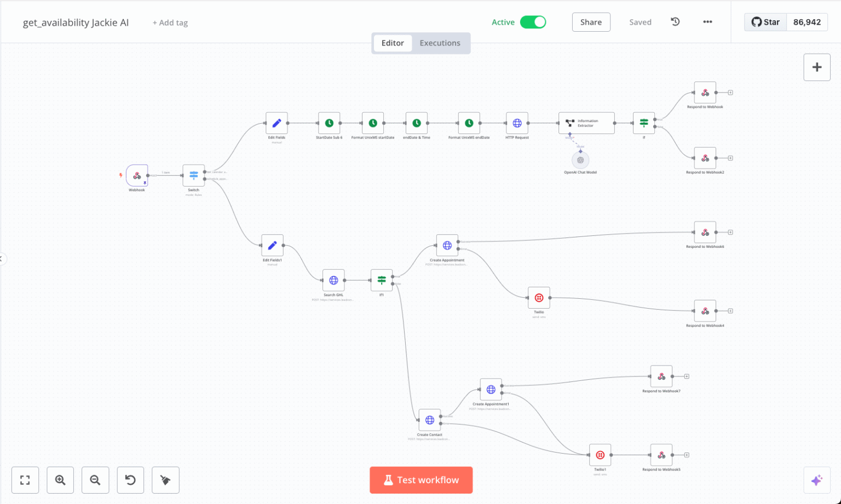Zoom in on the canvas
This screenshot has width=841, height=504.
60,480
